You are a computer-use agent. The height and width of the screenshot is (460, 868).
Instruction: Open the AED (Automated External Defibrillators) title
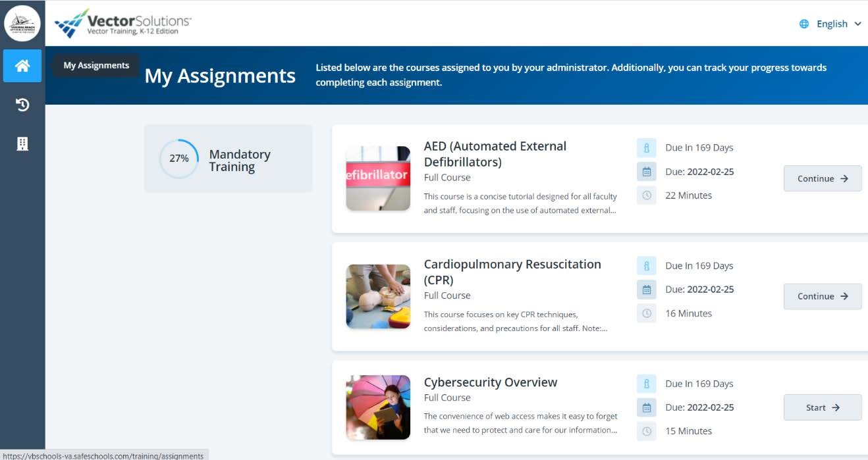tap(495, 154)
